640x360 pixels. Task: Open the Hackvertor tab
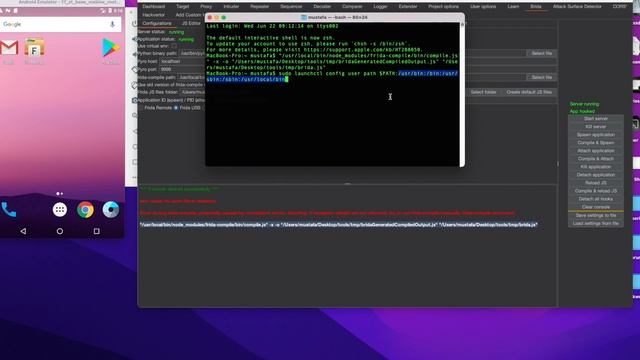153,15
